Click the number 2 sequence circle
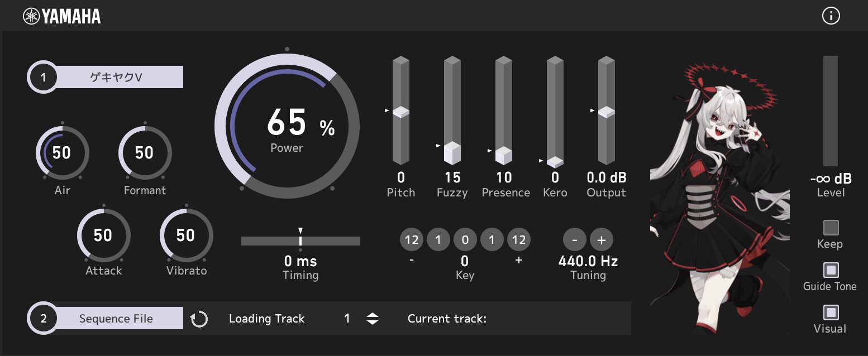Viewport: 868px width, 356px height. click(x=42, y=319)
